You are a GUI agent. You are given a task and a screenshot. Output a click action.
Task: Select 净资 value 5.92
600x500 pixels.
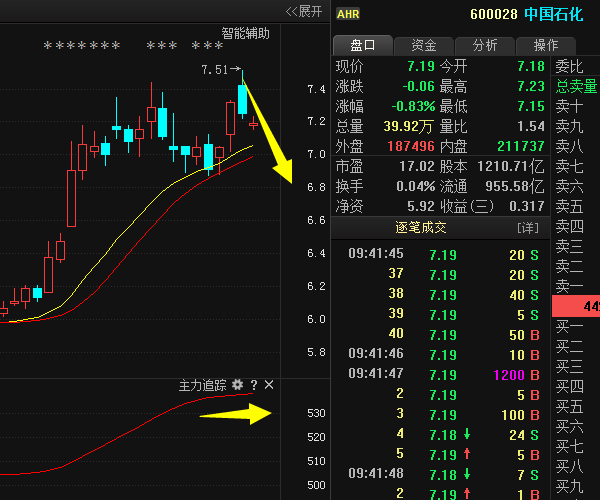pos(421,207)
